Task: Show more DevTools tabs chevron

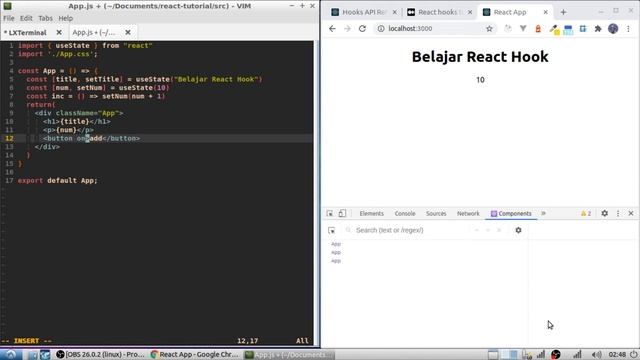Action: (543, 213)
